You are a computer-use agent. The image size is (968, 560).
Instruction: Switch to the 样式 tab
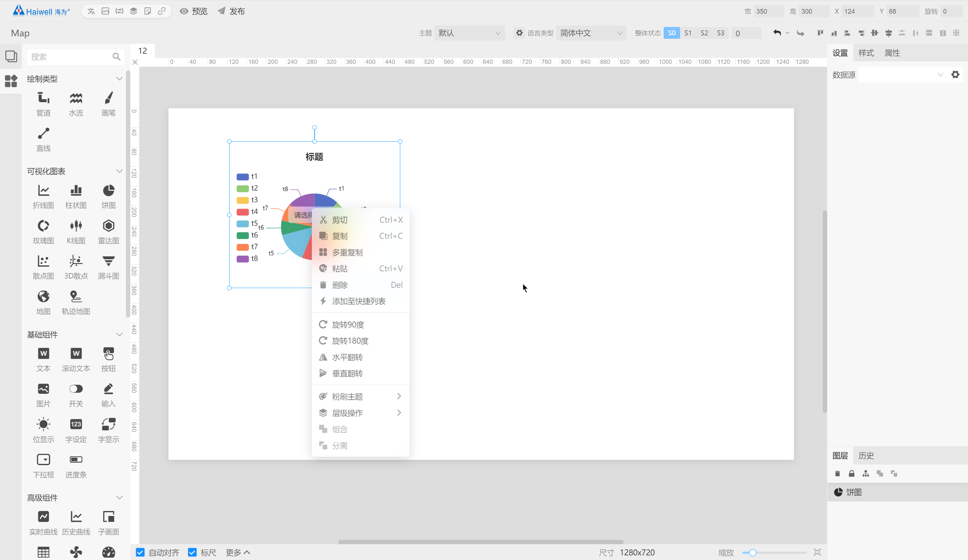point(866,53)
